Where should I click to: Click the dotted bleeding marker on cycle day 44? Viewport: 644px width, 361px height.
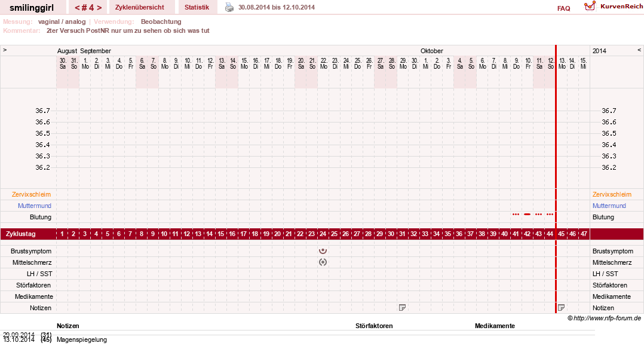tap(550, 215)
